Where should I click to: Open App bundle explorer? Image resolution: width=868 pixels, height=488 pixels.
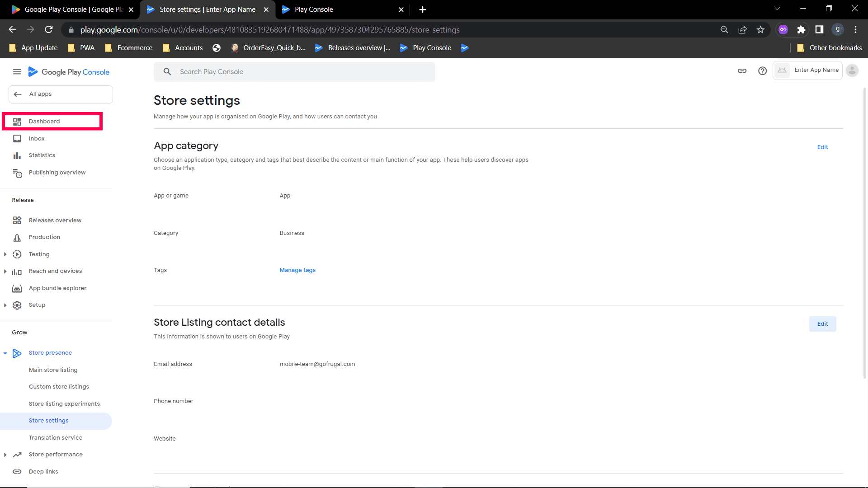pos(57,288)
